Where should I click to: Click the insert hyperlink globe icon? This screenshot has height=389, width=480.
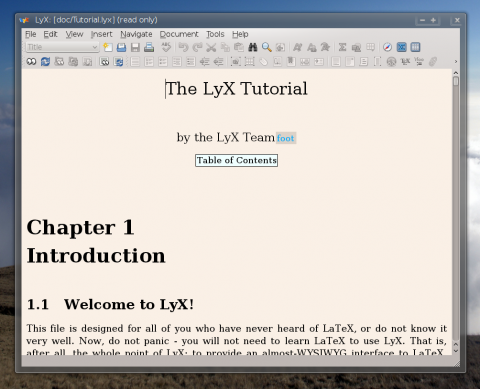(391, 62)
